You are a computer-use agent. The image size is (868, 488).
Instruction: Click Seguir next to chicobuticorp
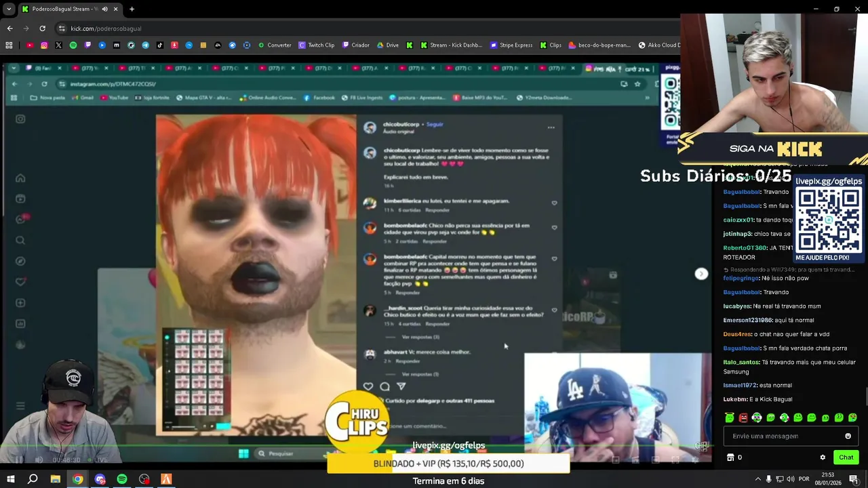coord(435,125)
